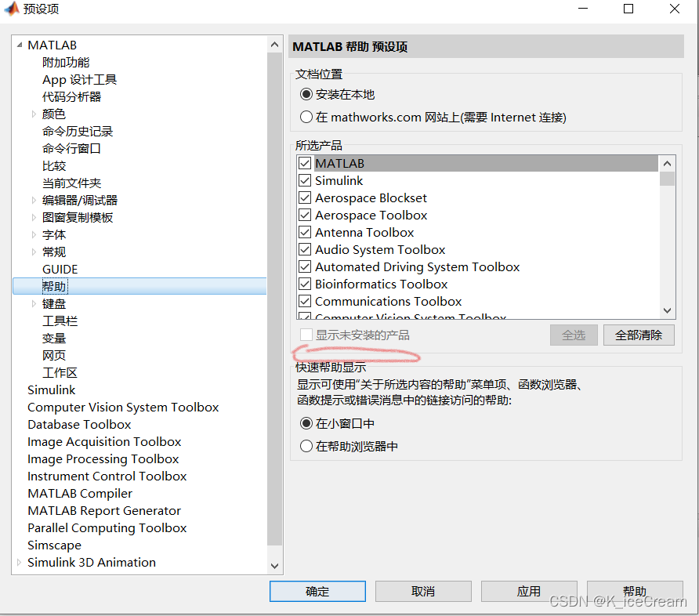Select the mathworks.com 网站上 radio option
Viewport: 699px width, 616px height.
306,118
